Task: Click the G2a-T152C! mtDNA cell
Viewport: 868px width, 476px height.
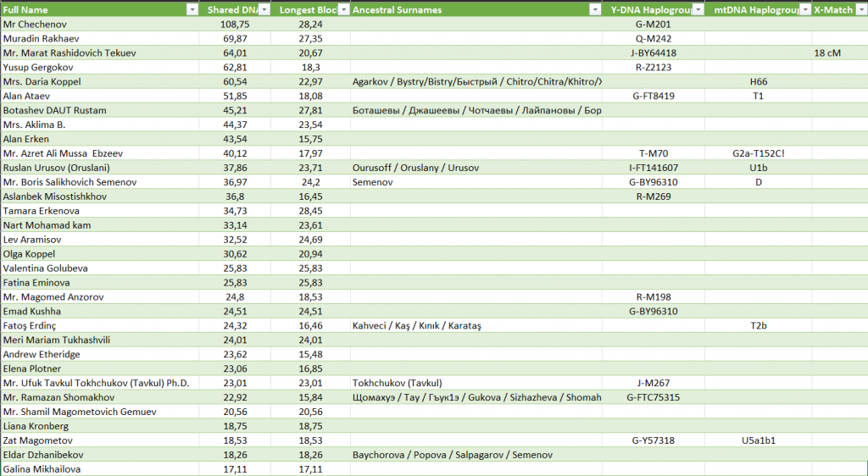Action: pyautogui.click(x=758, y=154)
